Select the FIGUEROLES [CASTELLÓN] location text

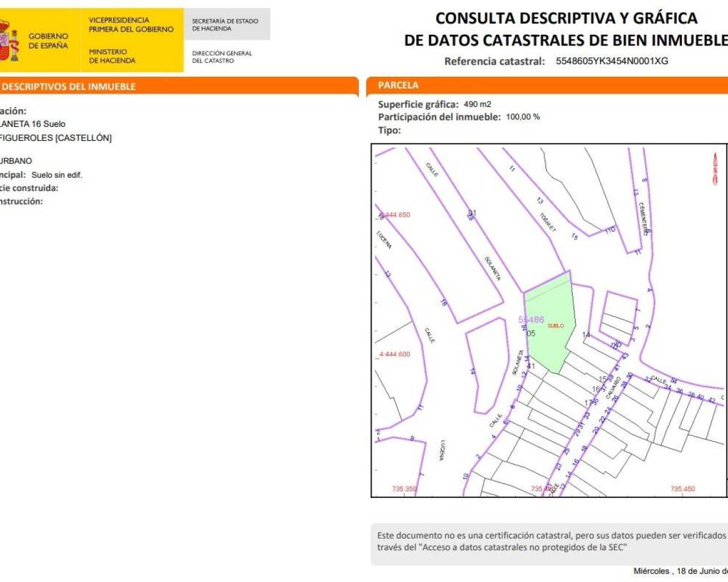(x=56, y=138)
